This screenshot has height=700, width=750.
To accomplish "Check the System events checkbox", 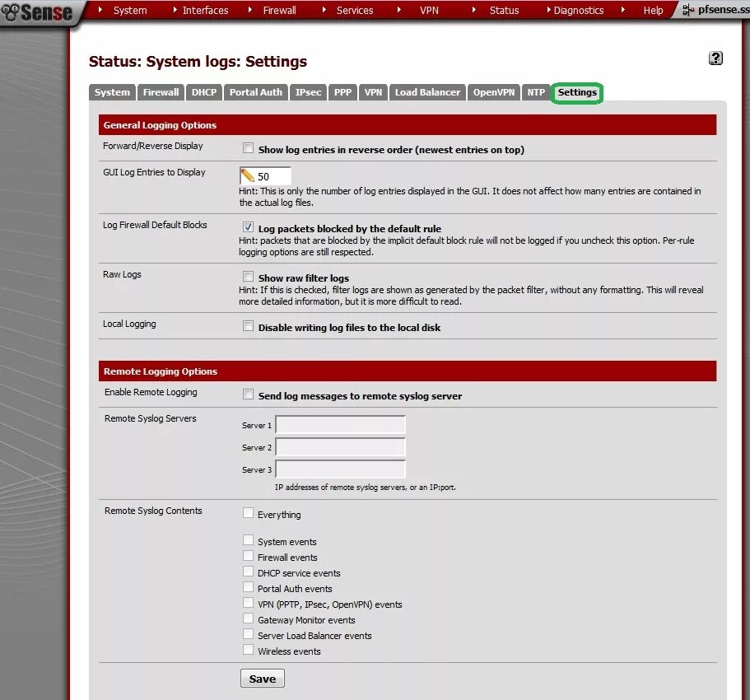I will click(248, 541).
